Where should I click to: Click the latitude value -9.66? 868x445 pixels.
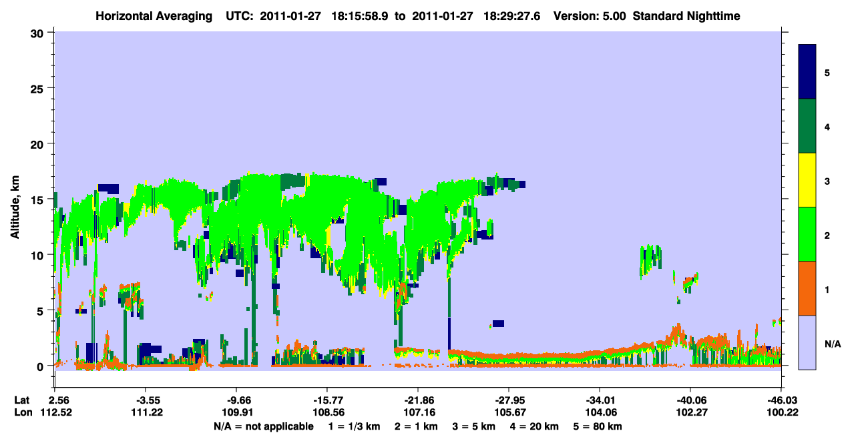238,400
